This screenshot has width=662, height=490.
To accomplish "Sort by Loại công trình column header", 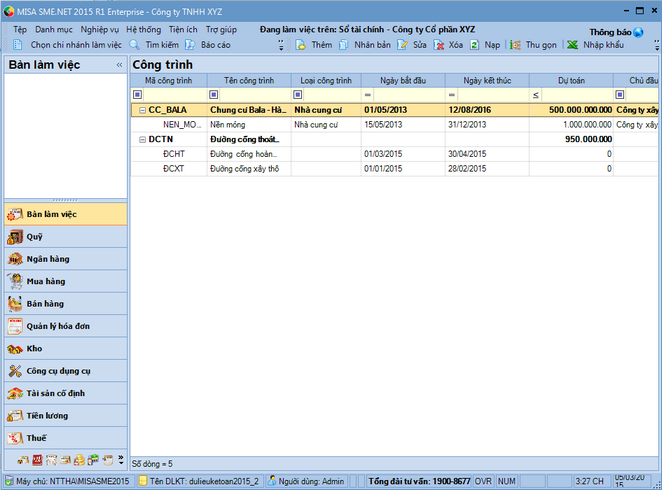I will tap(326, 81).
